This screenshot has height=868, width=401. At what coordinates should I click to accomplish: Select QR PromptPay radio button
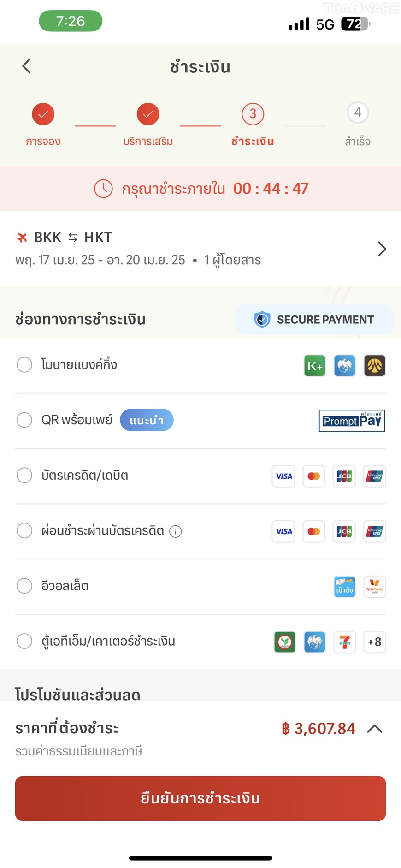(24, 420)
